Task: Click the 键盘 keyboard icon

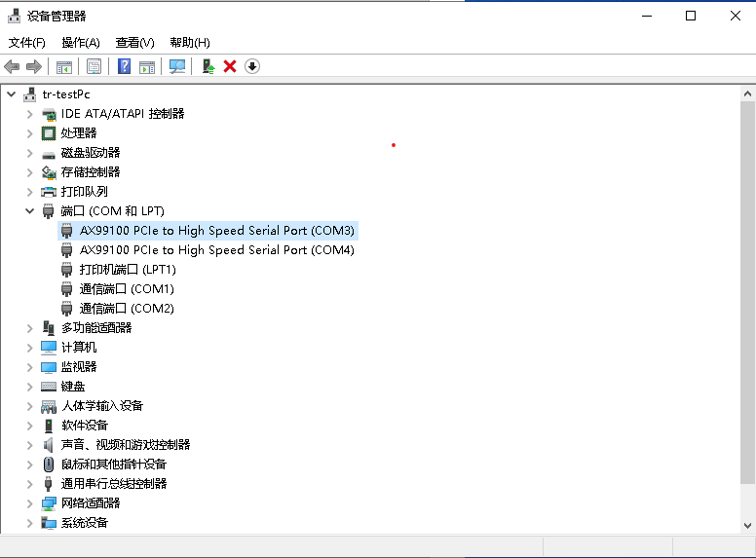Action: 49,387
